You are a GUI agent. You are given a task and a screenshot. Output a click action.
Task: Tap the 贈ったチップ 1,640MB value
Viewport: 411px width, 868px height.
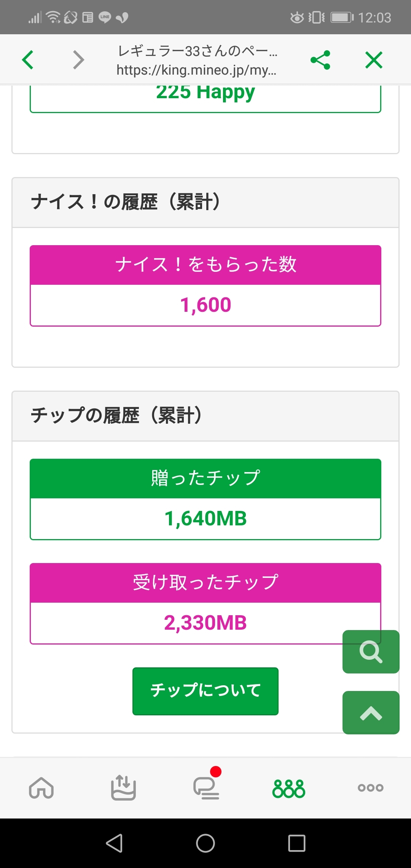[205, 519]
